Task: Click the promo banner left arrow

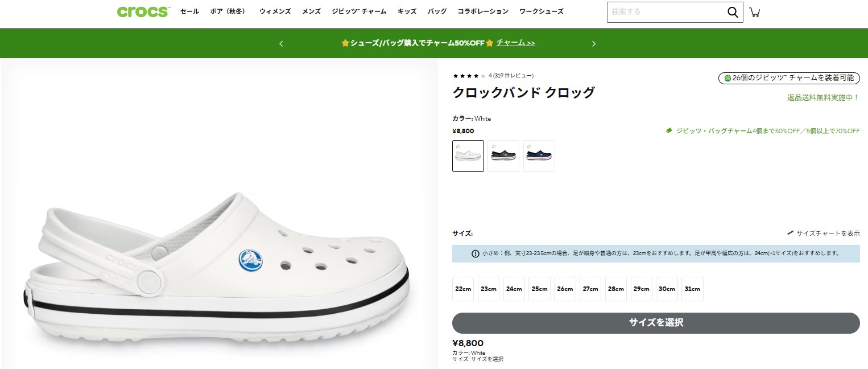Action: point(281,43)
